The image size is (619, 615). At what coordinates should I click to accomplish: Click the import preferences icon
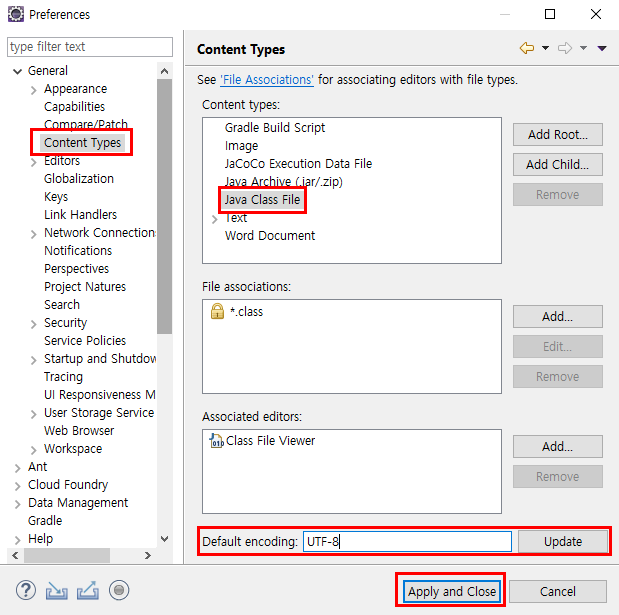tap(56, 591)
